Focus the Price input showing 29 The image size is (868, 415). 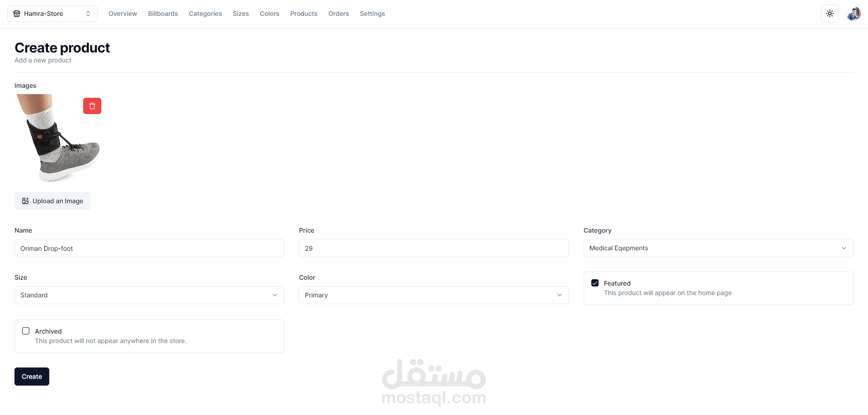[x=434, y=248]
